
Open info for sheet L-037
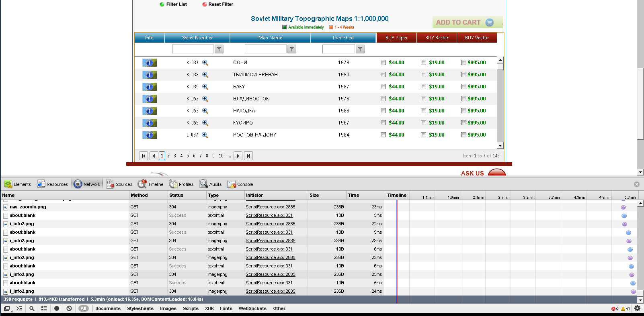pos(150,135)
